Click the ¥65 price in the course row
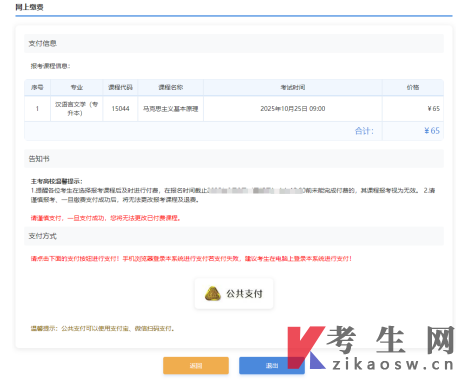The height and width of the screenshot is (383, 469). pos(433,109)
